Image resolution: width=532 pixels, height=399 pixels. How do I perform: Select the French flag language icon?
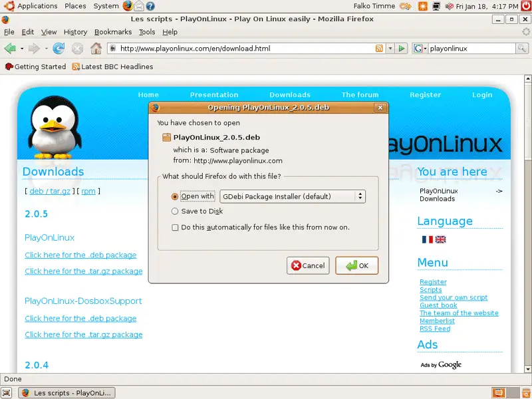point(427,239)
